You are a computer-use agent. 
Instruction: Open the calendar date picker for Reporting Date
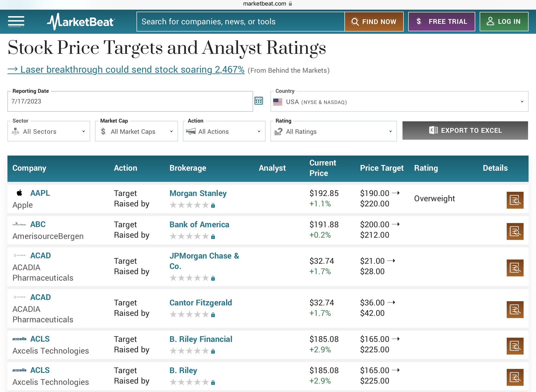[x=259, y=101]
